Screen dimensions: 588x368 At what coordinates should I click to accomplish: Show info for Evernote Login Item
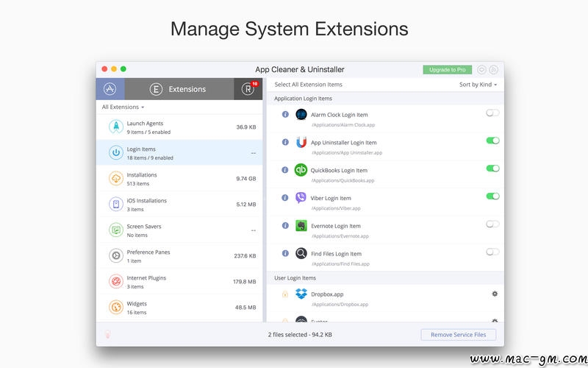285,225
